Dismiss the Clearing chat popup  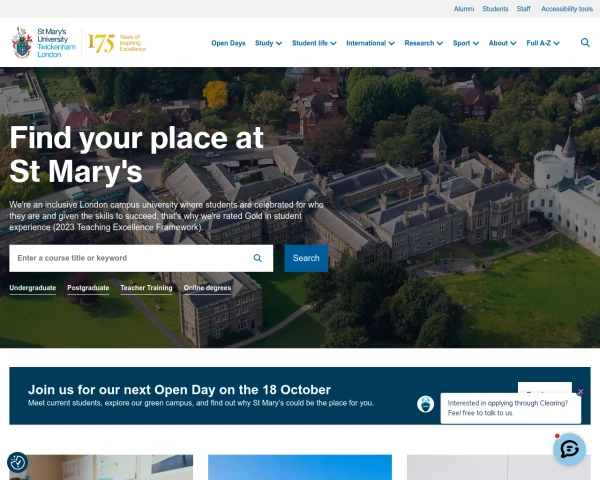(580, 392)
